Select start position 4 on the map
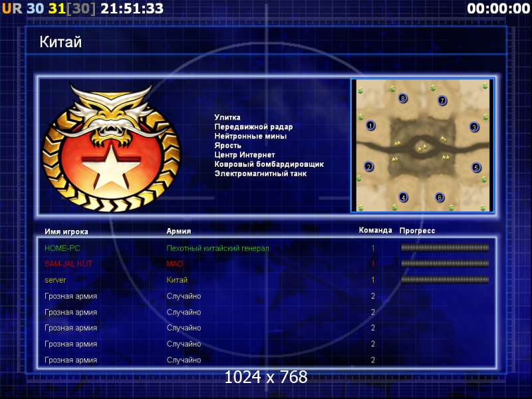Screen dimensions: 532x399 coord(404,197)
